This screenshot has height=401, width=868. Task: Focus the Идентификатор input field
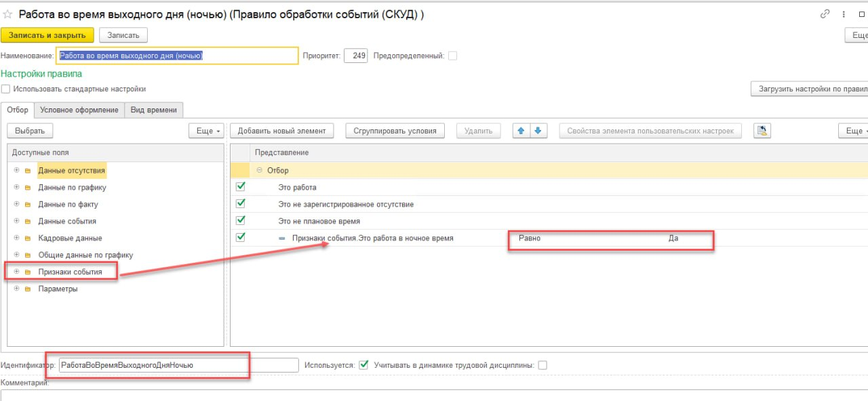click(x=178, y=365)
